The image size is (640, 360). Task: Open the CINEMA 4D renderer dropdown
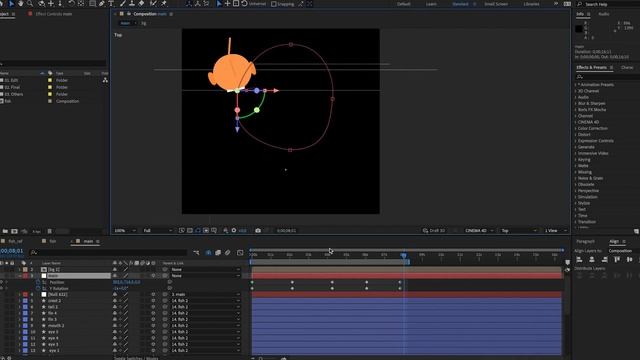480,231
